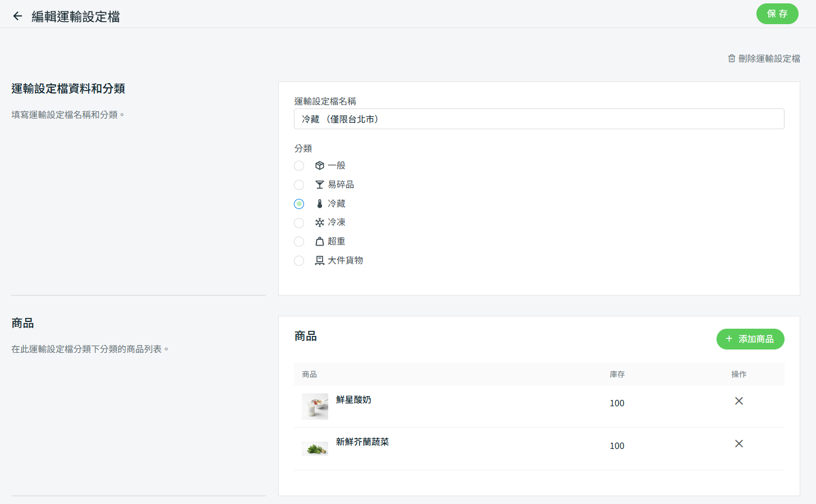Viewport: 816px width, 504px height.
Task: Click the box icon beside 一般
Action: coord(320,166)
